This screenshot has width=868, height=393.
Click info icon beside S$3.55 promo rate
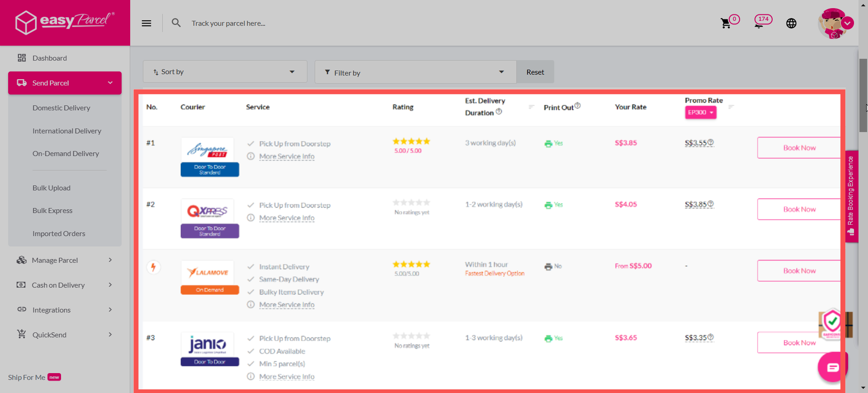point(711,142)
